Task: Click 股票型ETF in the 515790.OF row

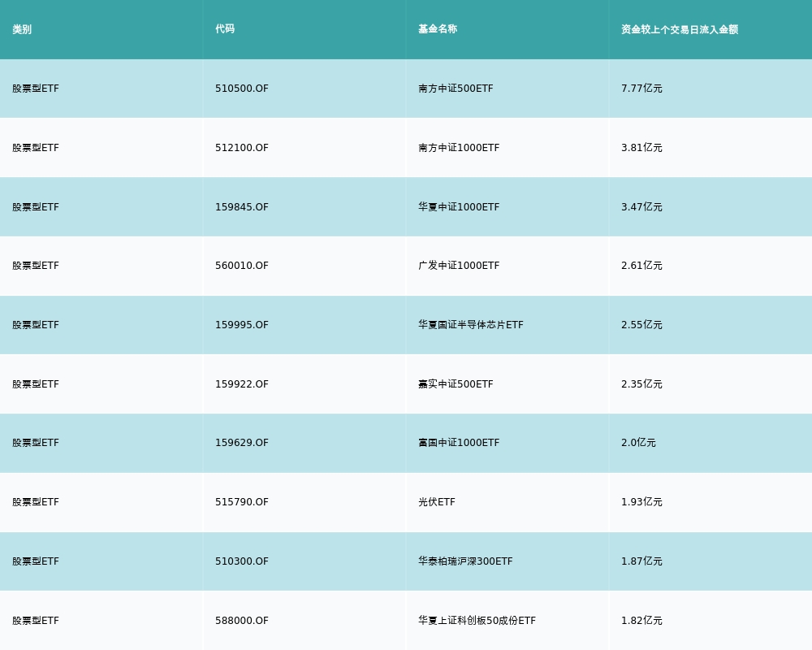Action: (x=36, y=502)
